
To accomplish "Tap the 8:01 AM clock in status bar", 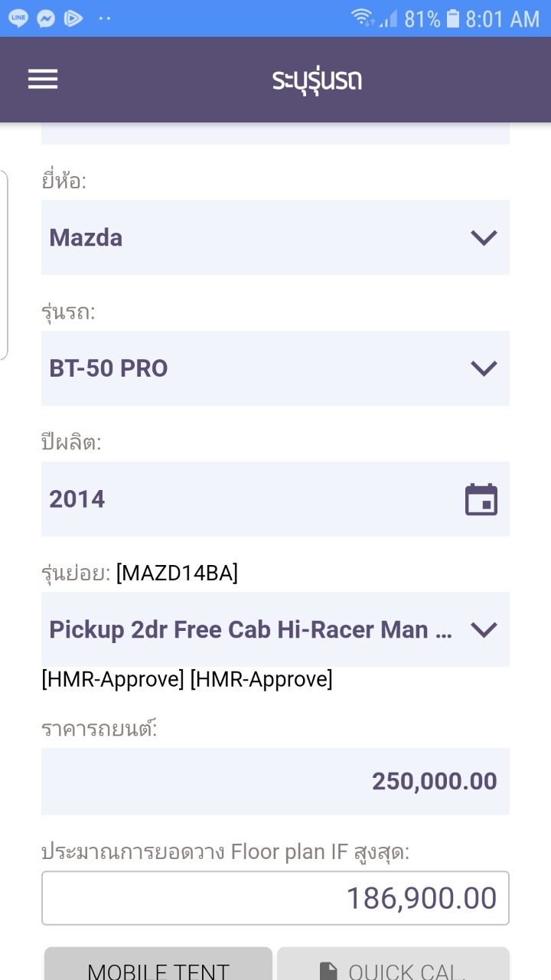I will [502, 18].
